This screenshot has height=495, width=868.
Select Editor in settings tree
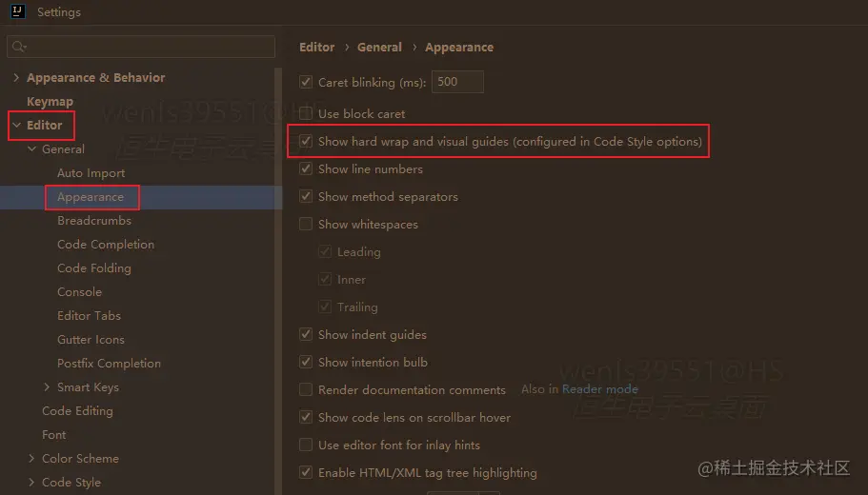[x=44, y=126]
